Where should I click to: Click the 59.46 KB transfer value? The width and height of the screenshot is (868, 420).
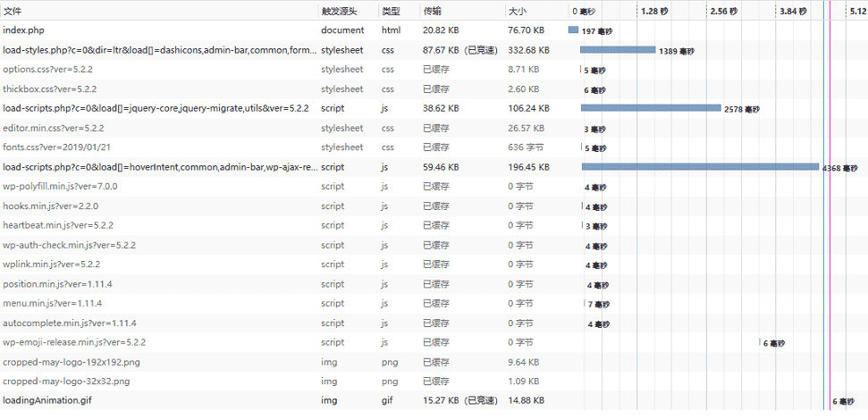[441, 166]
